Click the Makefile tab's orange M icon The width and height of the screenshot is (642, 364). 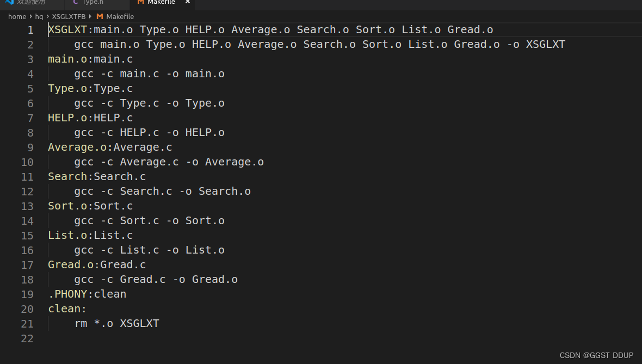(x=140, y=2)
